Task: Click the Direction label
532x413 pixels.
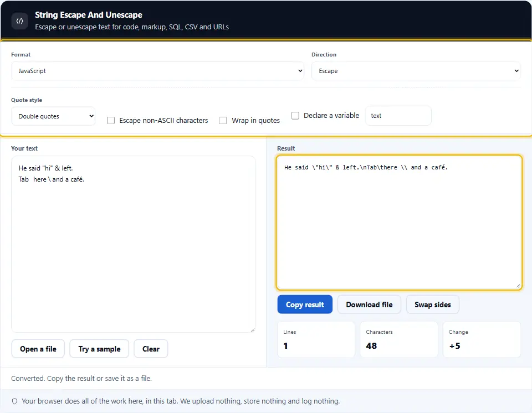Action: pos(324,55)
